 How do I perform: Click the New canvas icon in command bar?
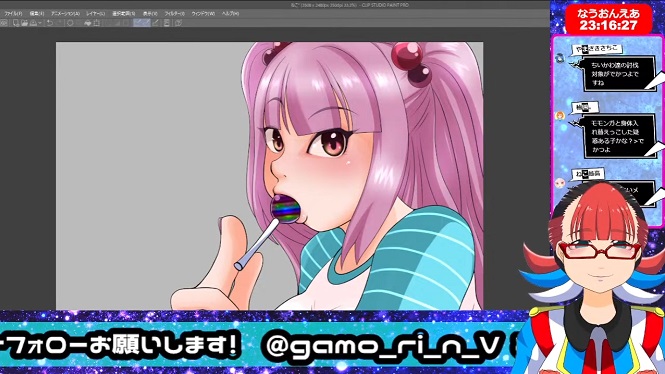[16, 23]
